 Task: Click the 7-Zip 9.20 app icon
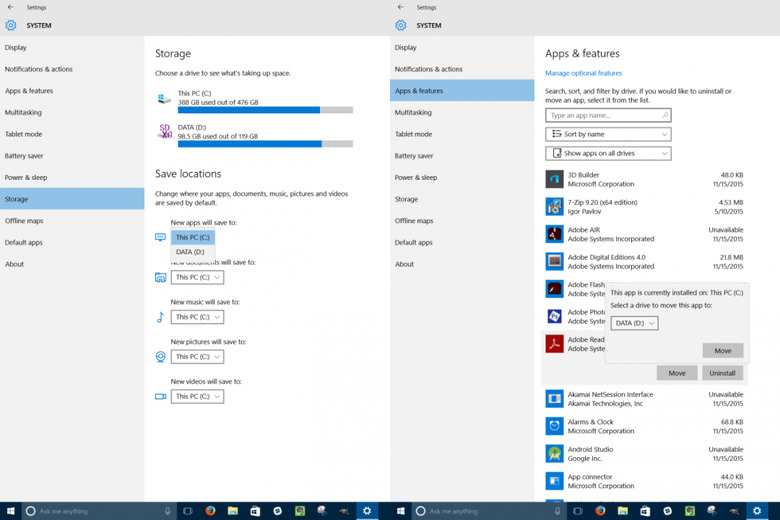pyautogui.click(x=554, y=207)
